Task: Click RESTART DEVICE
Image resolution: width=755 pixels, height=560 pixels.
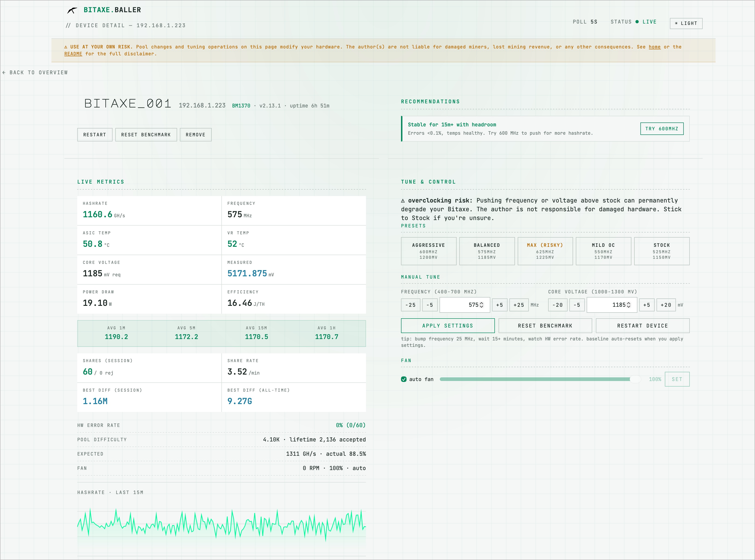Action: 642,325
